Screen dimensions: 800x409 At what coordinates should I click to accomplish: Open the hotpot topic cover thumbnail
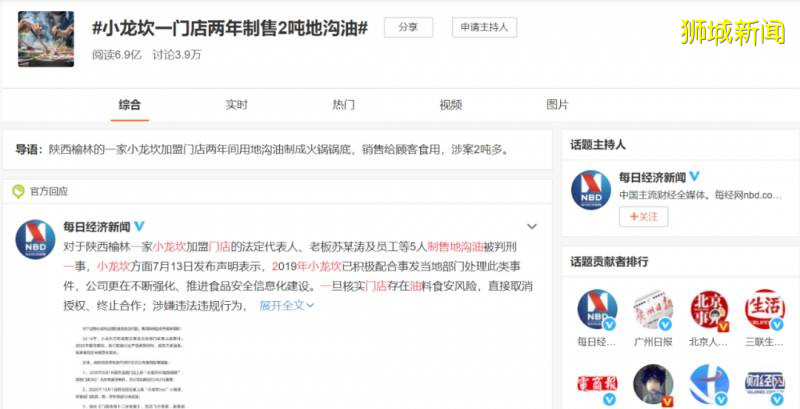46,39
